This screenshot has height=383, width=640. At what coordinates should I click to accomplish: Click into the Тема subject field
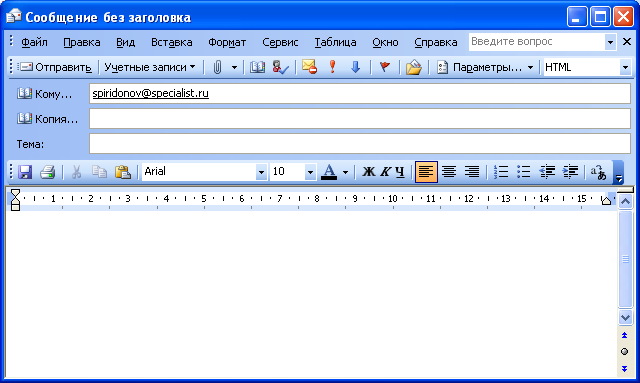click(360, 144)
